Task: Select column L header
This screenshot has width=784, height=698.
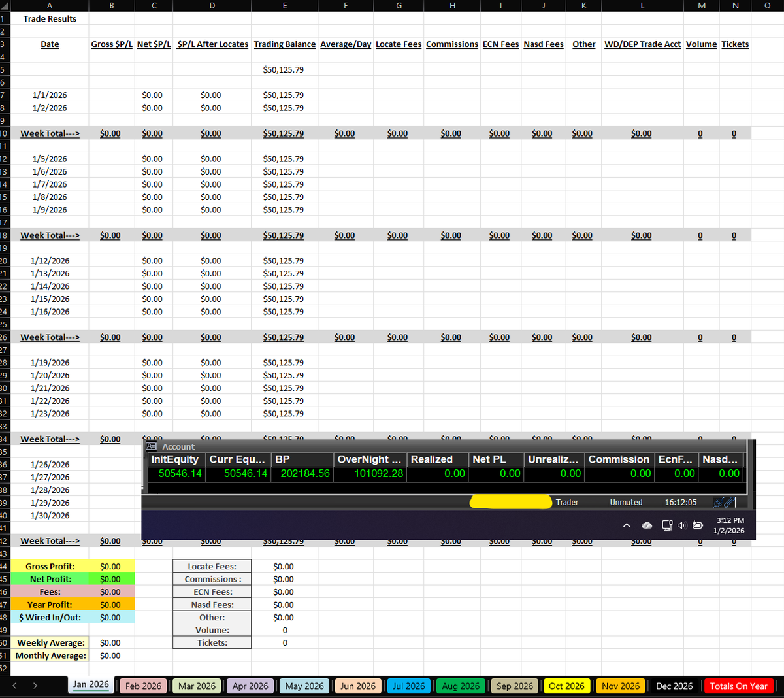Action: click(642, 5)
